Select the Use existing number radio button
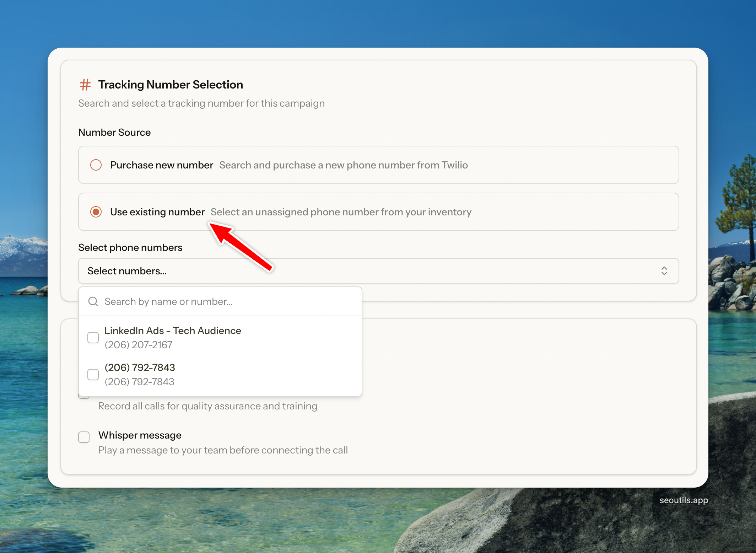This screenshot has width=756, height=553. pos(96,212)
